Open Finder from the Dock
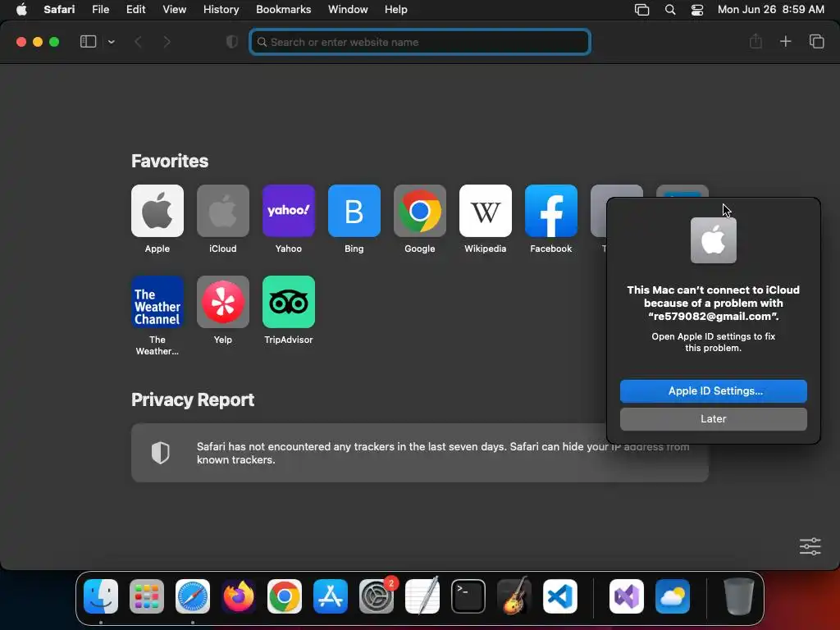The image size is (840, 630). pyautogui.click(x=101, y=596)
